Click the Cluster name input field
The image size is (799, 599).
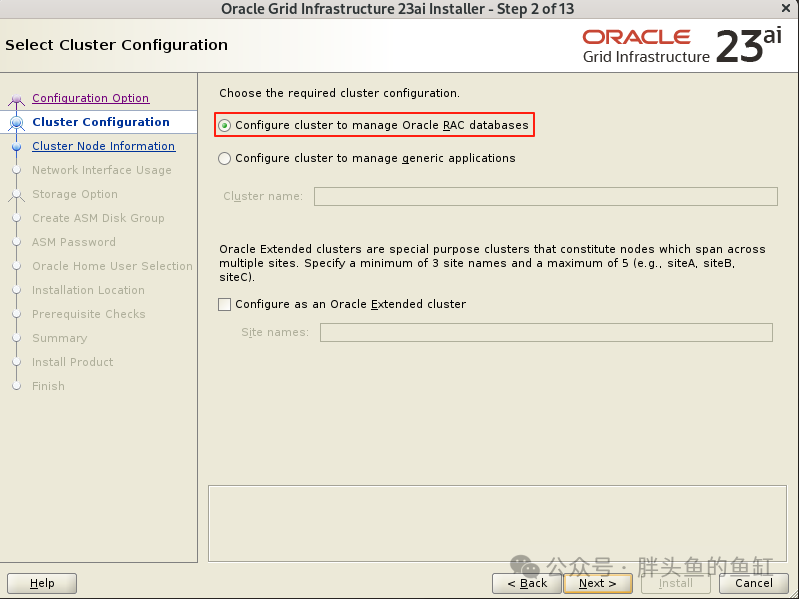(x=546, y=197)
